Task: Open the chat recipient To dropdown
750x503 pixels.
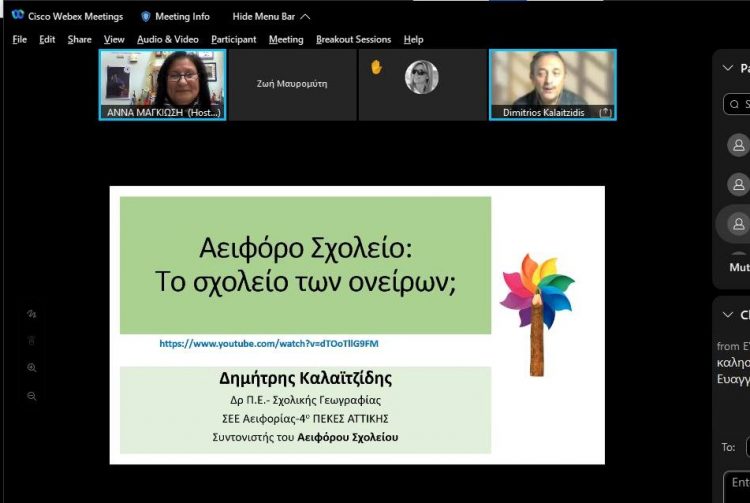Action: [x=748, y=448]
